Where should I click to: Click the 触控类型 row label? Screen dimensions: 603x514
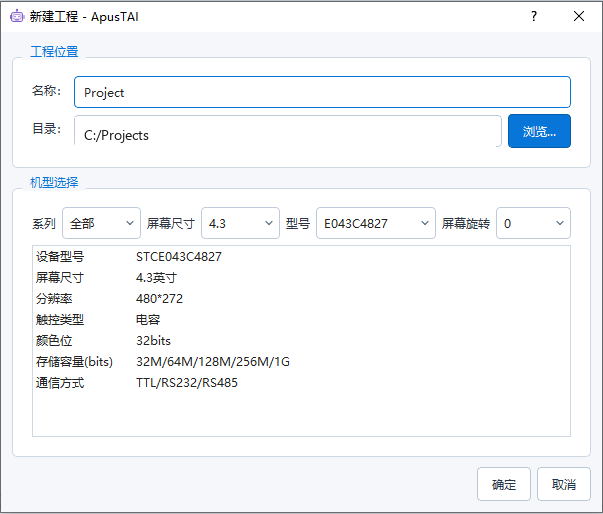[x=60, y=320]
